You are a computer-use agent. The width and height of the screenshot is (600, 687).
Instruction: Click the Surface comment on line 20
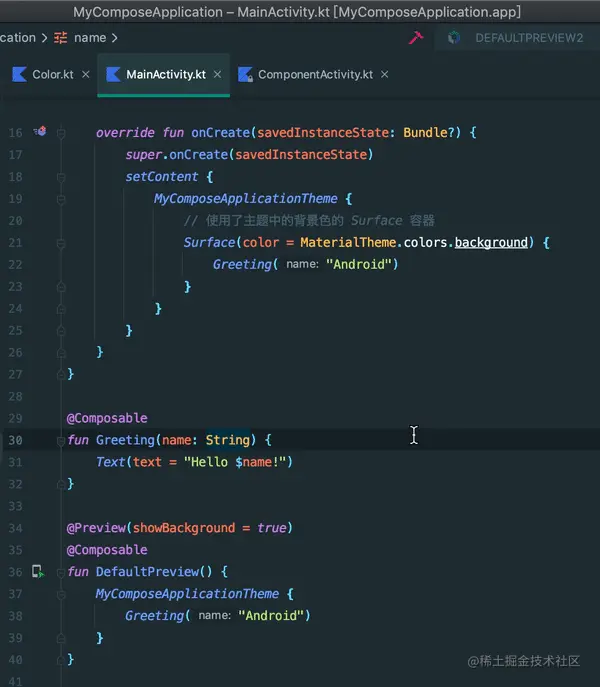tap(309, 220)
